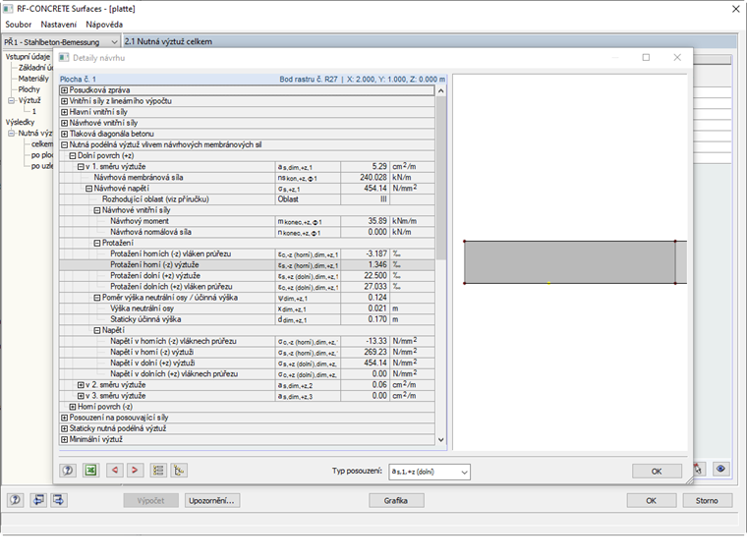Select Výška neutrální osy row
Image resolution: width=747 pixels, height=560 pixels.
tap(247, 308)
